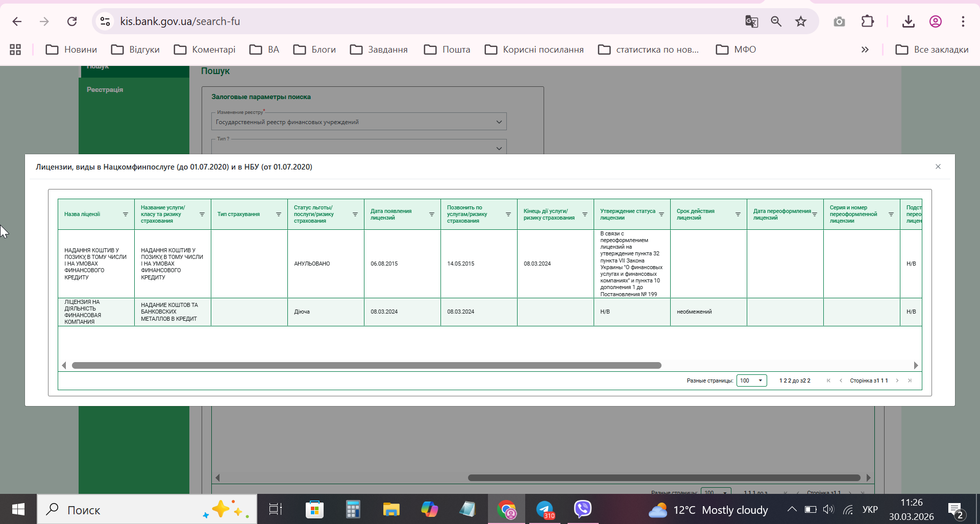
Task: Open the Відгуки bookmarks folder
Action: point(135,50)
